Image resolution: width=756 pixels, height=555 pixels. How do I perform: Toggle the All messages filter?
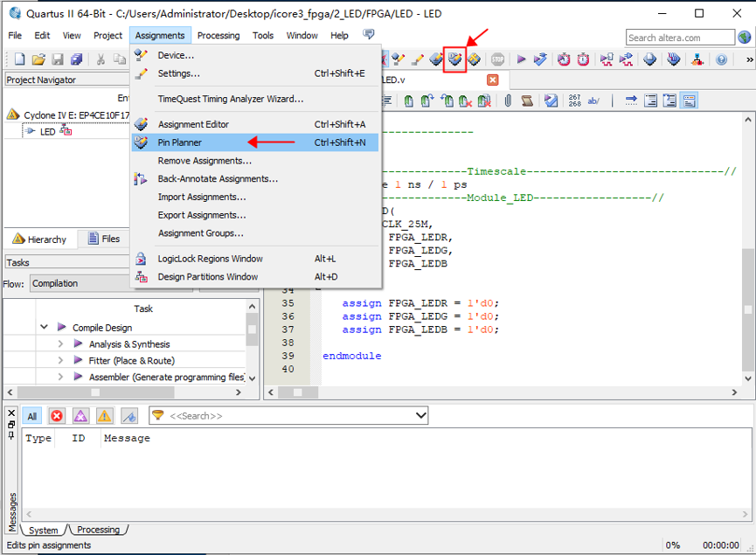point(31,416)
